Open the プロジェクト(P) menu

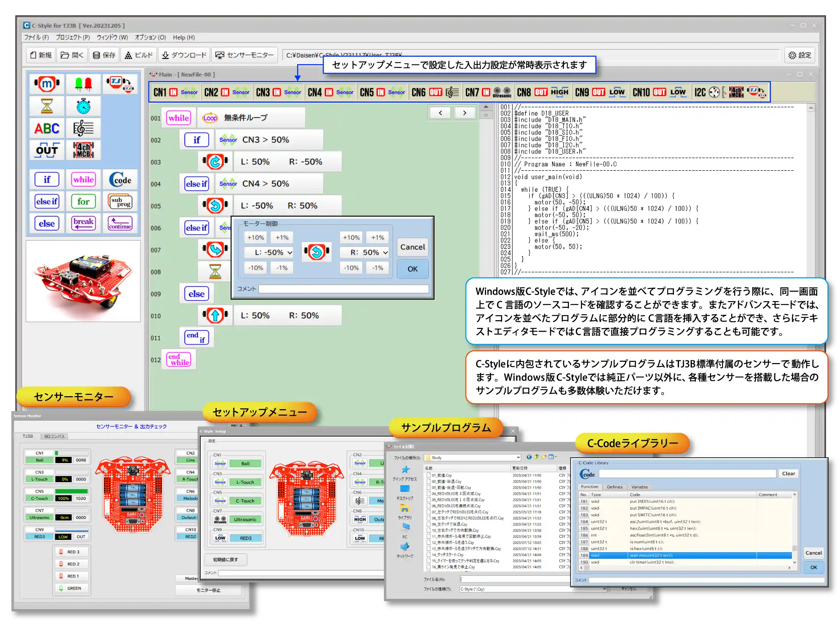tap(73, 37)
